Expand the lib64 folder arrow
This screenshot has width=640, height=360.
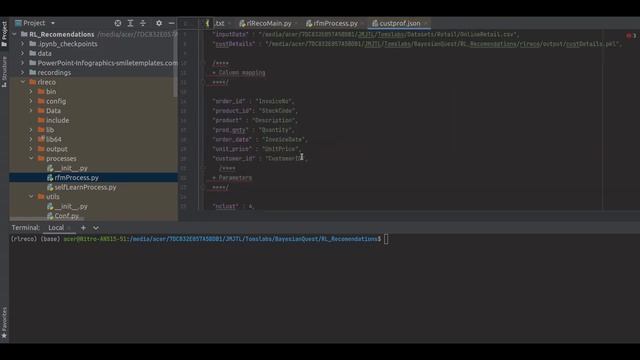tap(31, 139)
